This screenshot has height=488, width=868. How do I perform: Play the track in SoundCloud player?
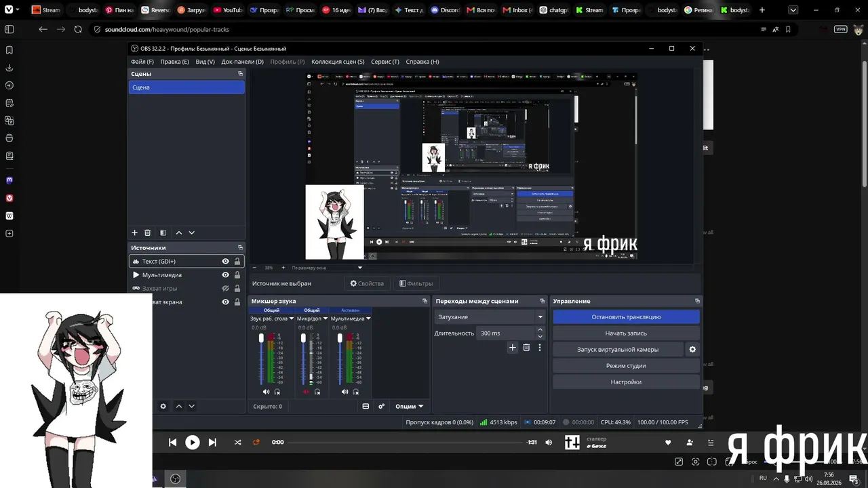pyautogui.click(x=193, y=442)
